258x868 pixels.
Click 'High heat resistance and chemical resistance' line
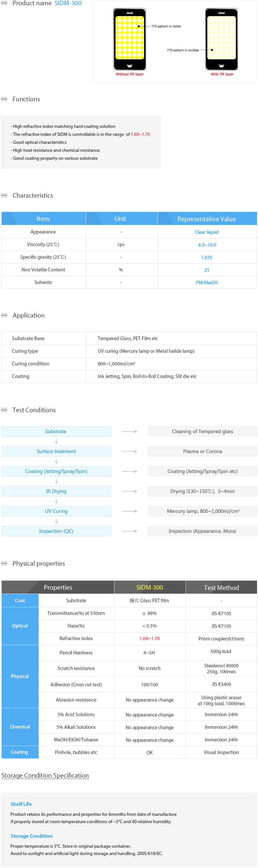pyautogui.click(x=55, y=150)
